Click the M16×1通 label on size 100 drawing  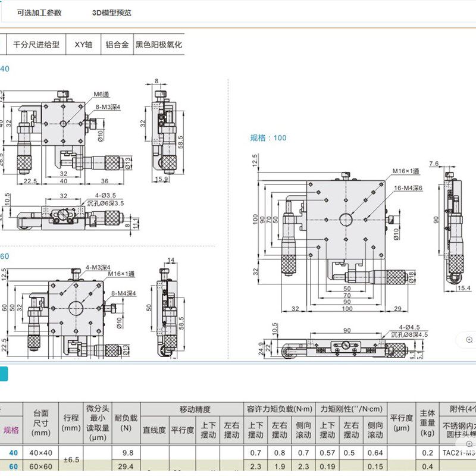(406, 171)
